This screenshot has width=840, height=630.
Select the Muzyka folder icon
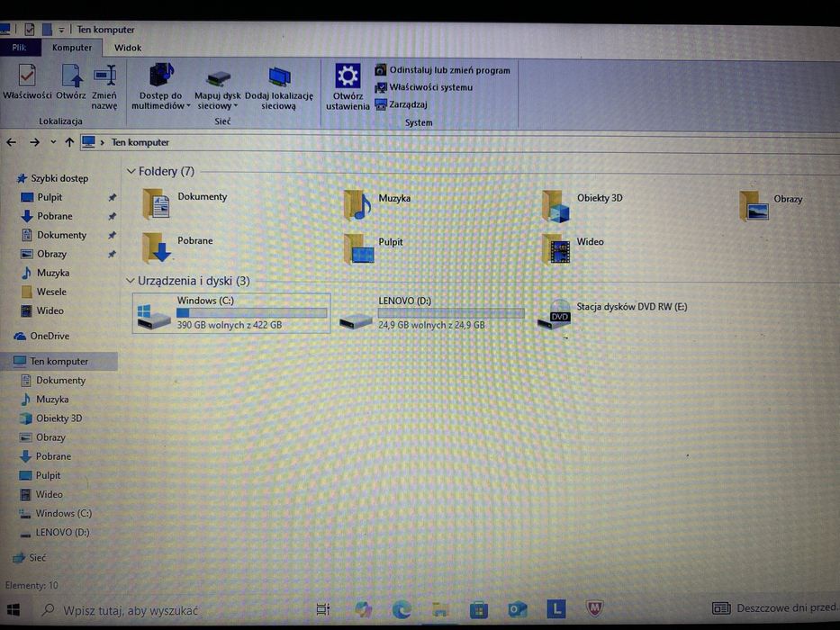click(x=357, y=205)
